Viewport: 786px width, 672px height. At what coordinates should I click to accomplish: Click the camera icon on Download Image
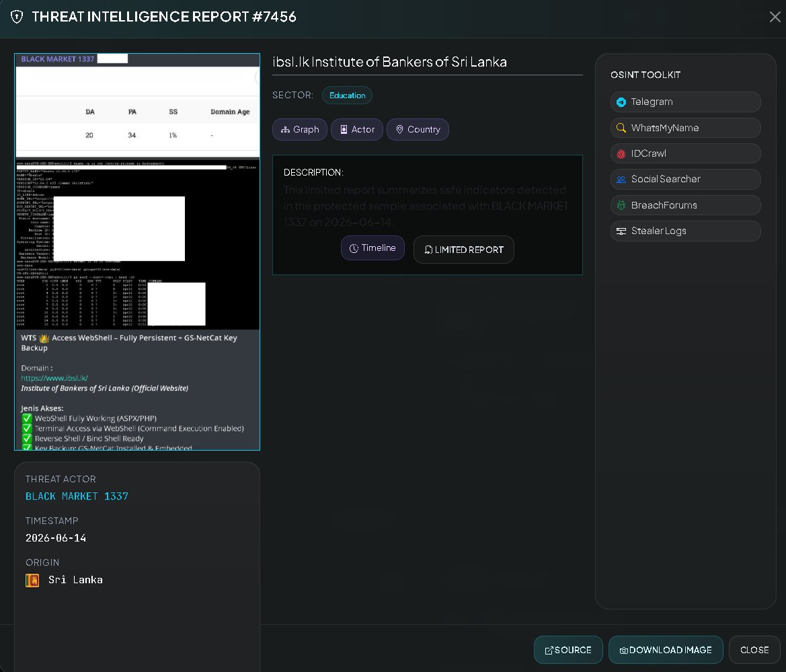click(623, 650)
